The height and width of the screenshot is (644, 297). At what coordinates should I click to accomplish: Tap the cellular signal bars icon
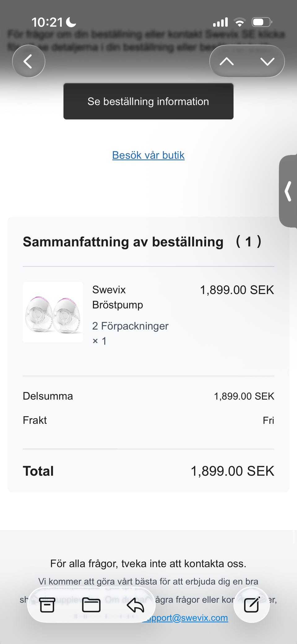220,22
